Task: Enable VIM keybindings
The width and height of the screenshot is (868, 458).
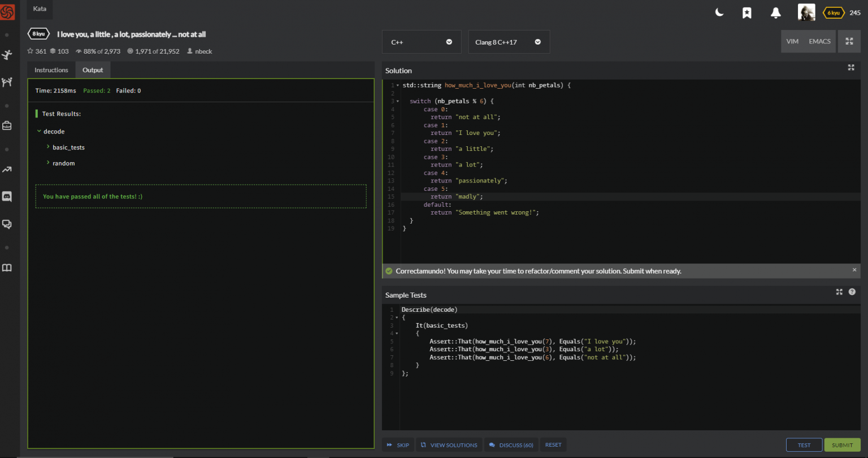Action: [792, 41]
